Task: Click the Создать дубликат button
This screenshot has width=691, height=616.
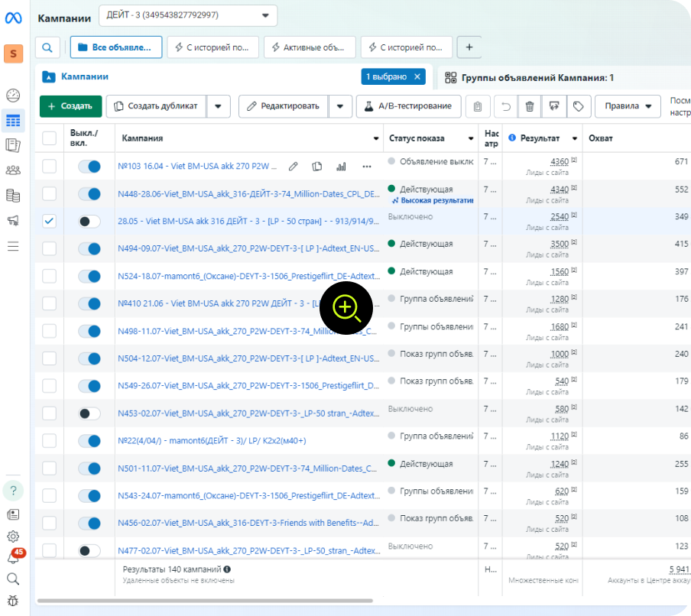Action: (x=157, y=106)
